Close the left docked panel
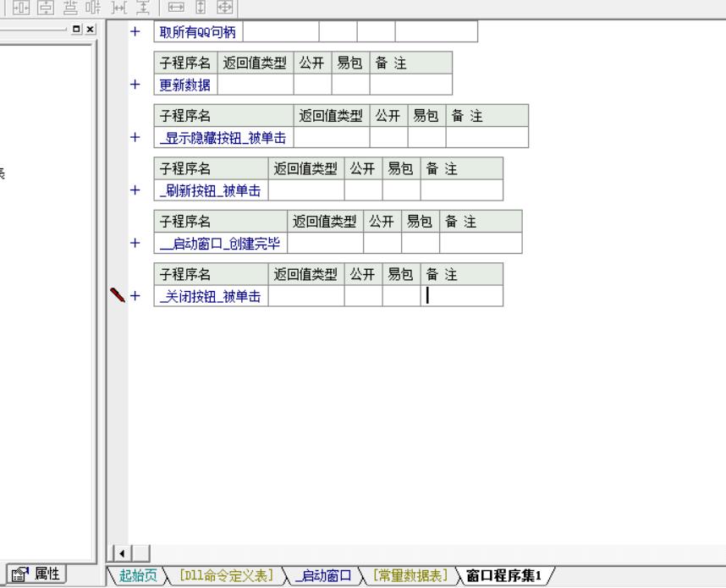The height and width of the screenshot is (588, 726). tap(91, 29)
